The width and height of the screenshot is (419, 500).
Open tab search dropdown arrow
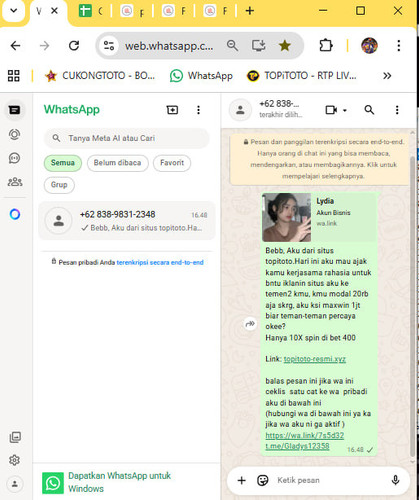pyautogui.click(x=14, y=11)
